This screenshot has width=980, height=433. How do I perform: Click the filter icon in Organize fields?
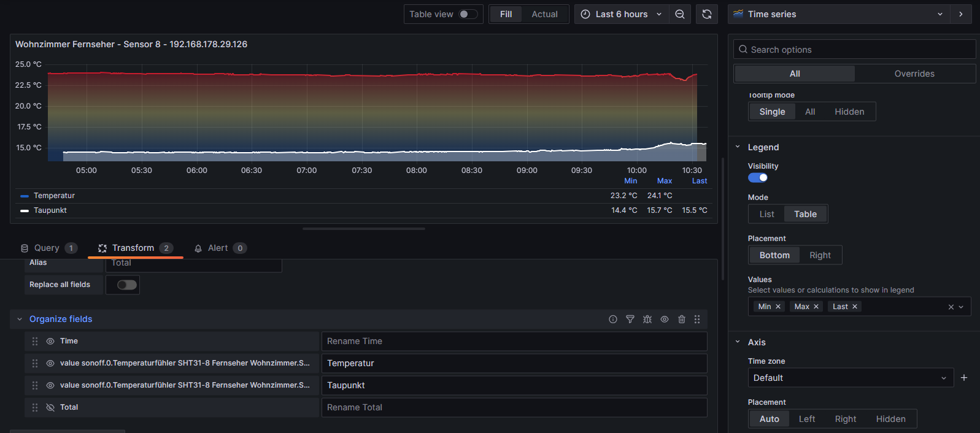pos(630,319)
